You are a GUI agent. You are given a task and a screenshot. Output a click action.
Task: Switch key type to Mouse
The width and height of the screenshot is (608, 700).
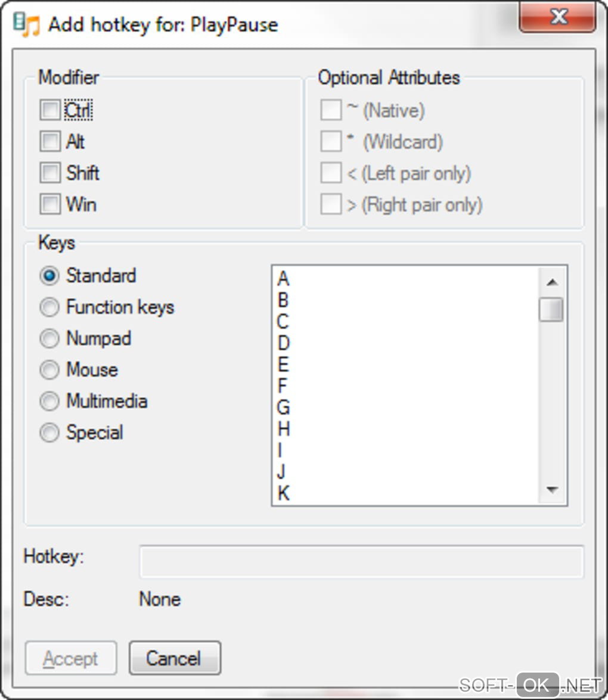click(49, 370)
